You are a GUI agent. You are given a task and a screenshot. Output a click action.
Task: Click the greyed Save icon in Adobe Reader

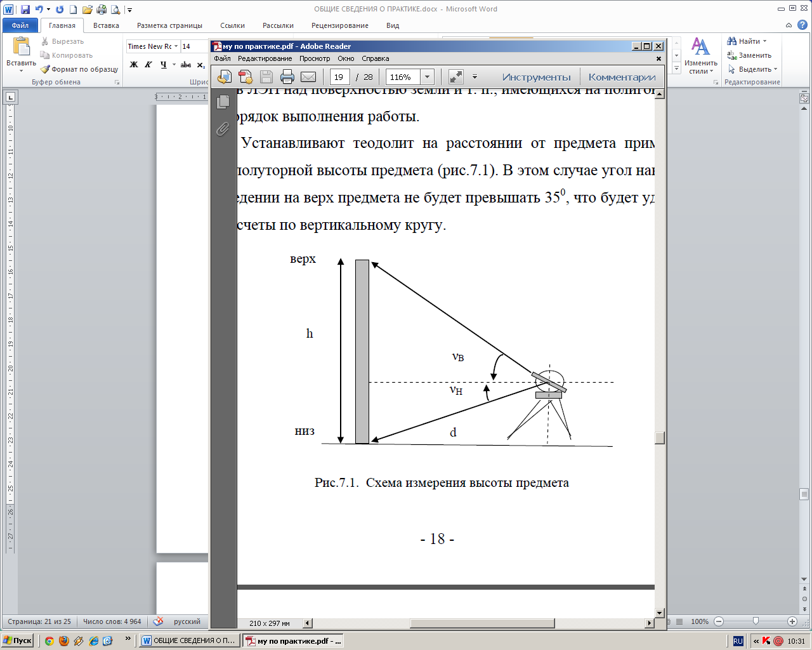click(x=266, y=77)
